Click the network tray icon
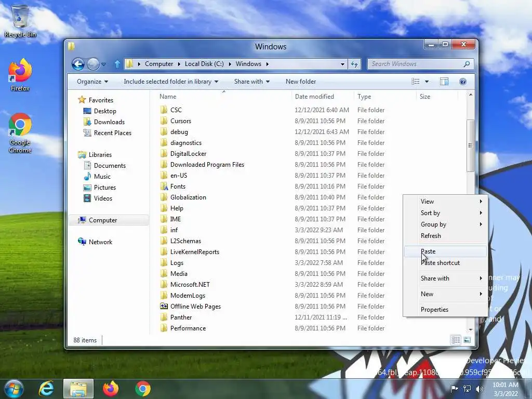The height and width of the screenshot is (399, 532). point(467,389)
